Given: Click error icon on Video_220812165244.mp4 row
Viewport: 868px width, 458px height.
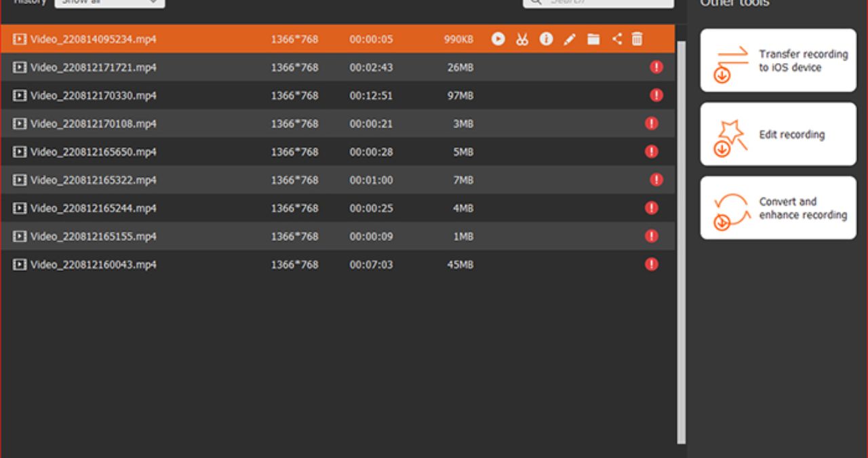Looking at the screenshot, I should pyautogui.click(x=652, y=208).
